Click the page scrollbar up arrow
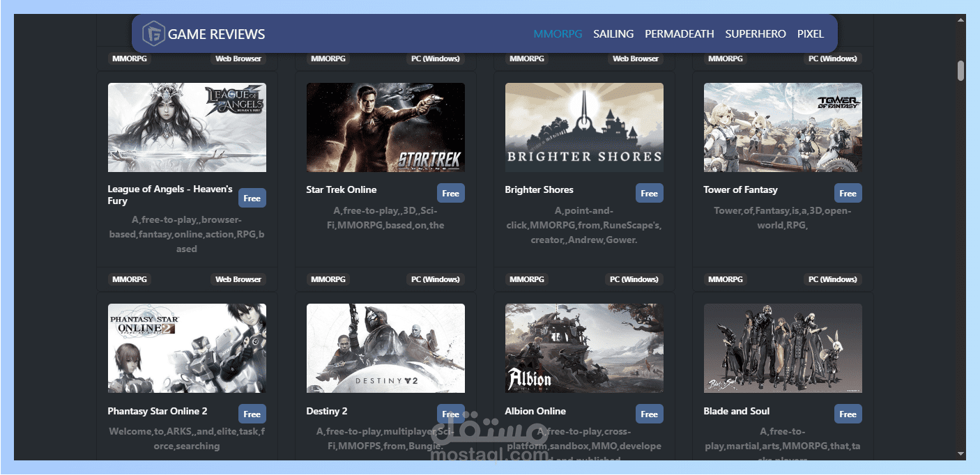Screen dimensions: 980x475 [x=961, y=20]
